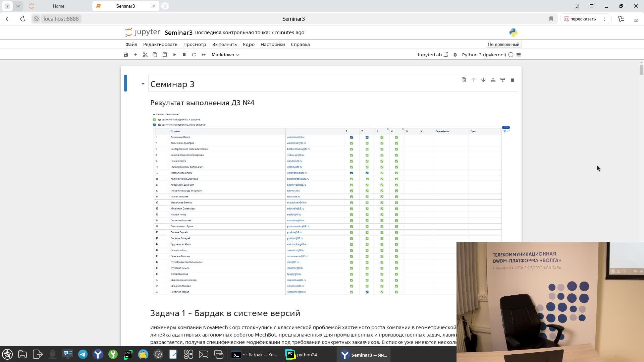Image resolution: width=644 pixels, height=362 pixels.
Task: Open the Ядро menu
Action: click(x=249, y=44)
